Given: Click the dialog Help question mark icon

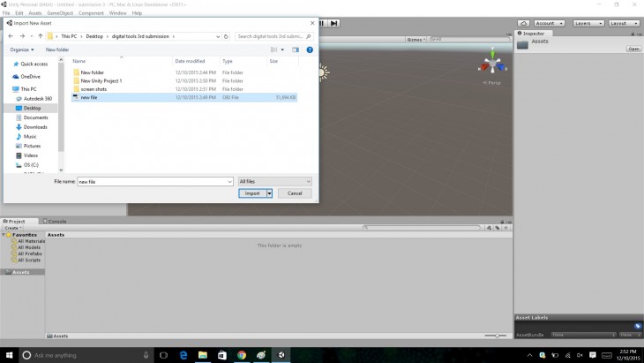Looking at the screenshot, I should pyautogui.click(x=310, y=50).
